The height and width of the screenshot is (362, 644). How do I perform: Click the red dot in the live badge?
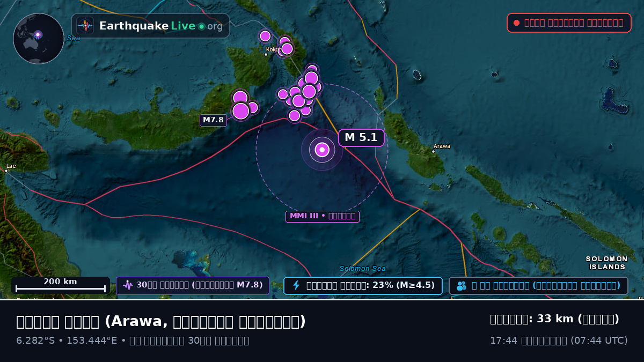[x=516, y=23]
